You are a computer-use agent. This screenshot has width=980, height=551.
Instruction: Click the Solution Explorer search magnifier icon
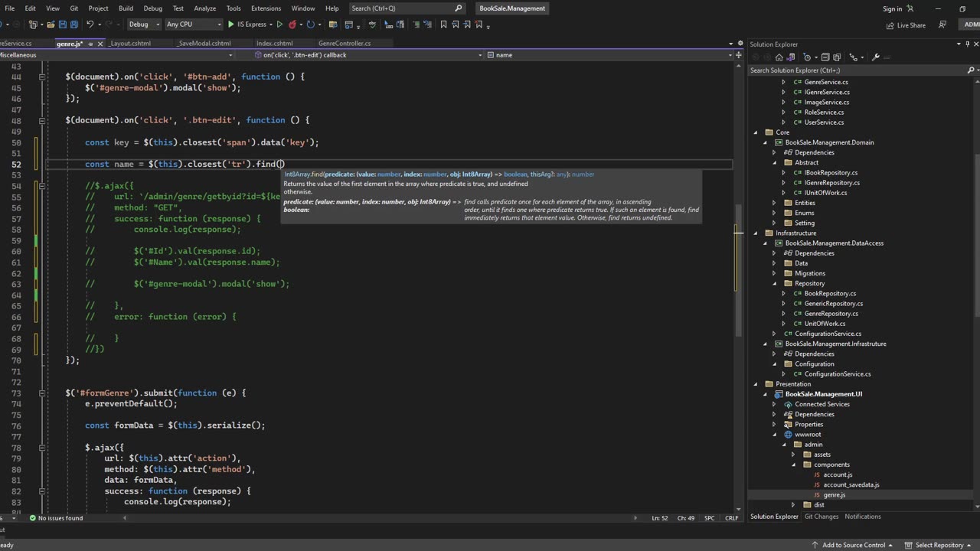point(970,70)
